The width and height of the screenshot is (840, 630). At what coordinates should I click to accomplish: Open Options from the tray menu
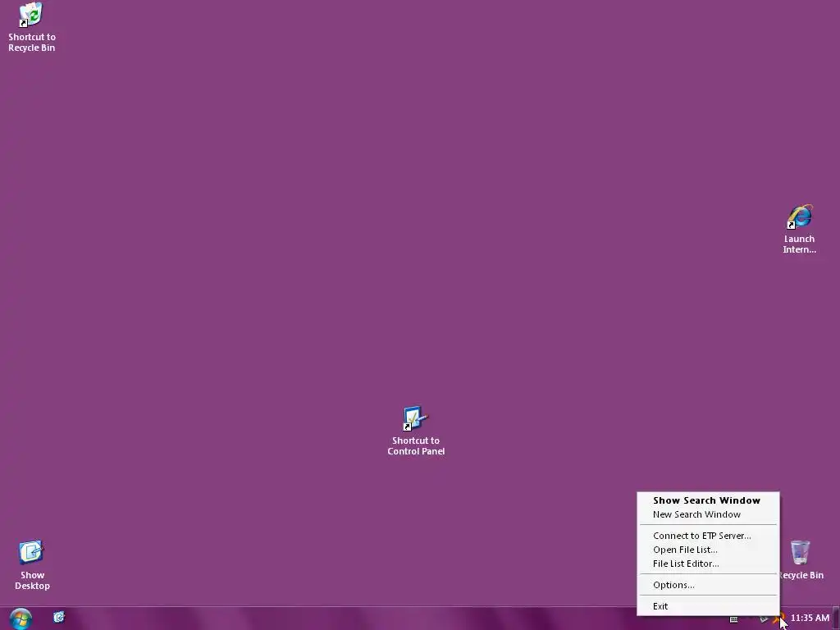[x=708, y=585]
